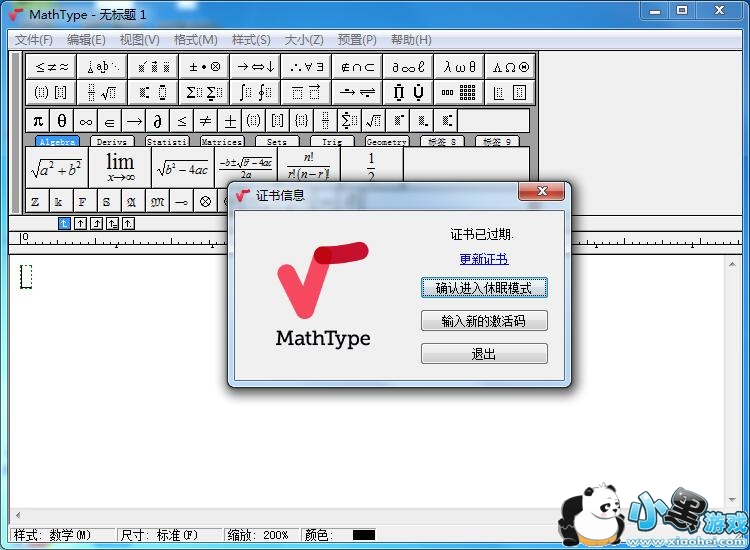
Task: Insert the infinity symbol from small bar
Action: (x=86, y=121)
